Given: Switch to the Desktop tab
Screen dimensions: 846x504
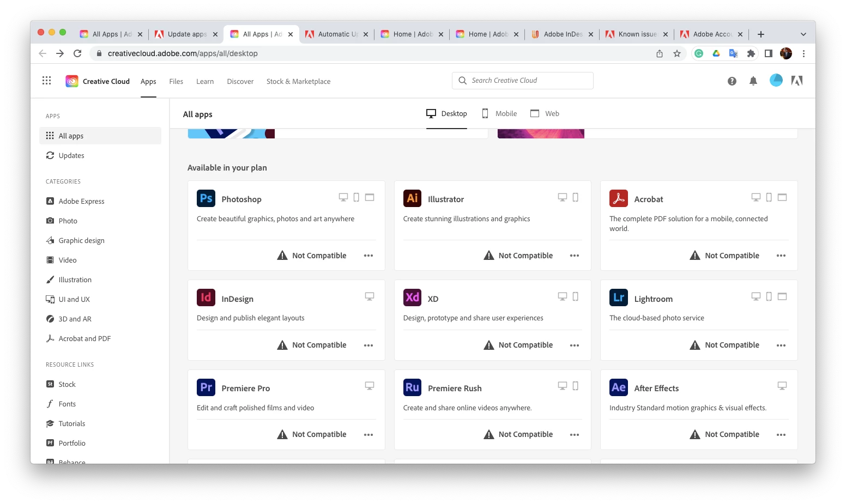Looking at the screenshot, I should point(446,114).
